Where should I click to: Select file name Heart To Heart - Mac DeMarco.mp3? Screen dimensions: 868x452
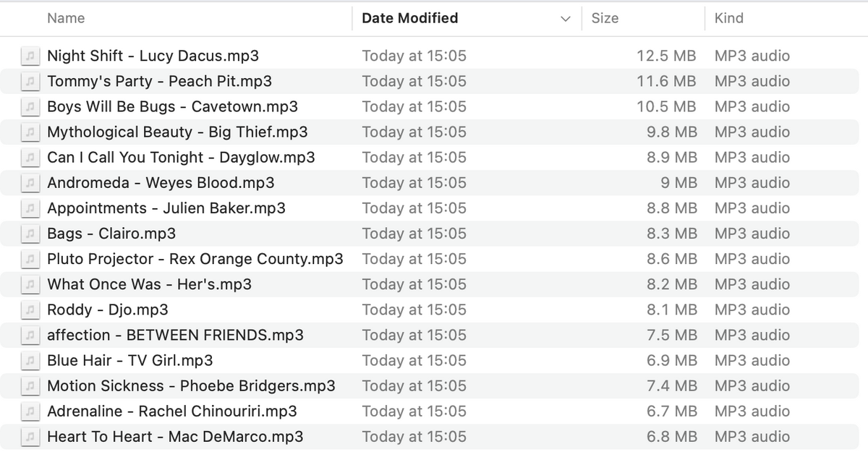(x=175, y=437)
